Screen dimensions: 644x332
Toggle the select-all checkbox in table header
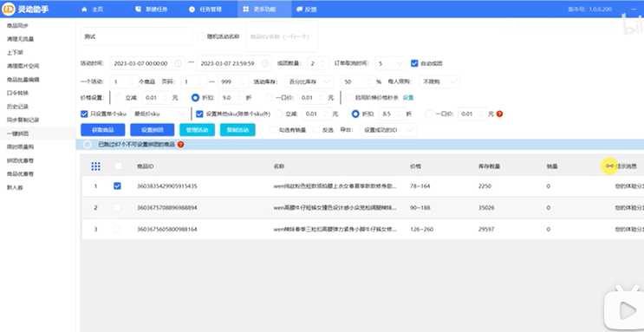coord(118,166)
